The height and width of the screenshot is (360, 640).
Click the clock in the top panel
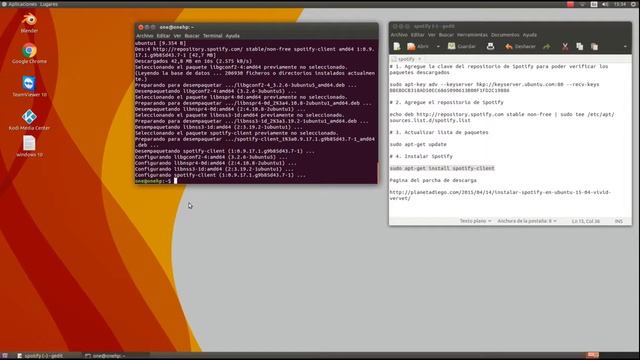pyautogui.click(x=620, y=4)
